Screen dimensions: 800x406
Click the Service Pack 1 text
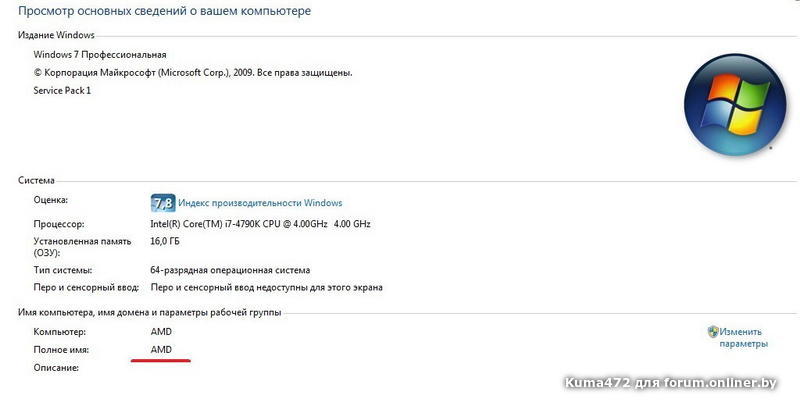(x=62, y=90)
